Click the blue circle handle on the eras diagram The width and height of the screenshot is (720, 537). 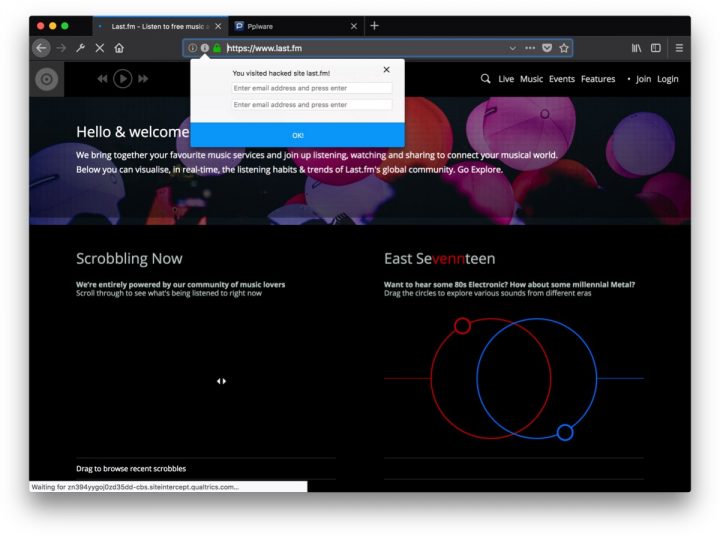point(565,432)
